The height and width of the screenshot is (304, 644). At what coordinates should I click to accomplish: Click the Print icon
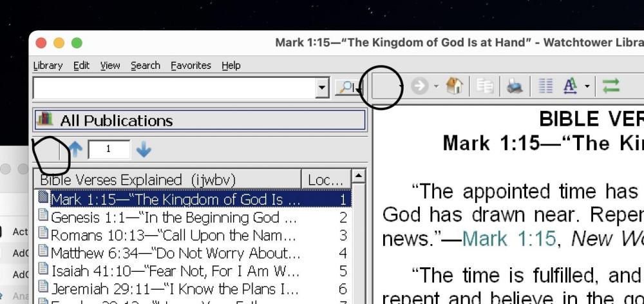[514, 86]
